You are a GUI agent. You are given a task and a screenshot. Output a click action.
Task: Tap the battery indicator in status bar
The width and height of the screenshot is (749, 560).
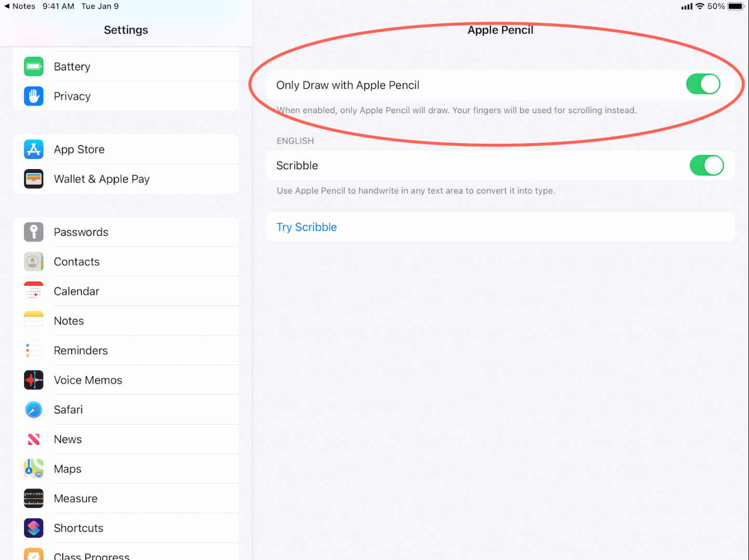tap(735, 6)
